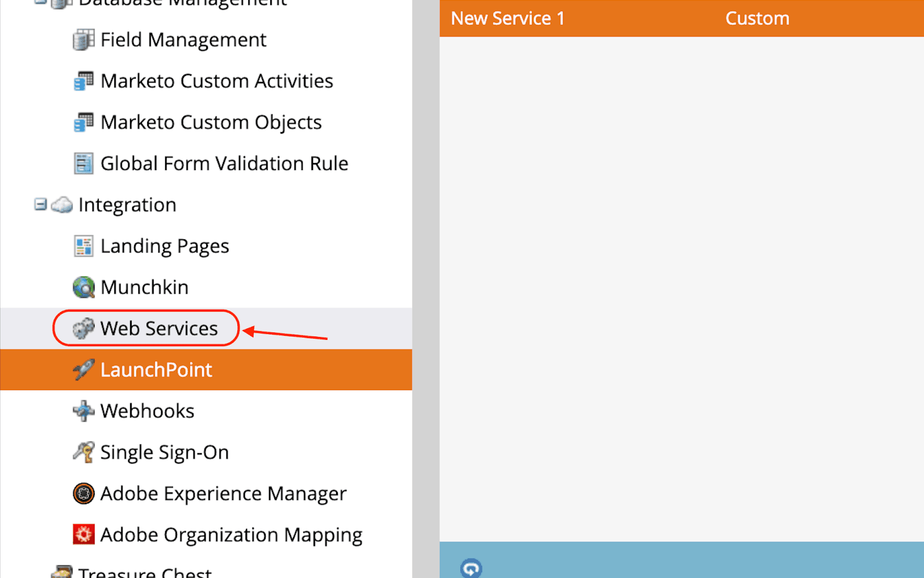Click the Global Form Validation Rule icon
Image resolution: width=924 pixels, height=578 pixels.
[x=83, y=164]
